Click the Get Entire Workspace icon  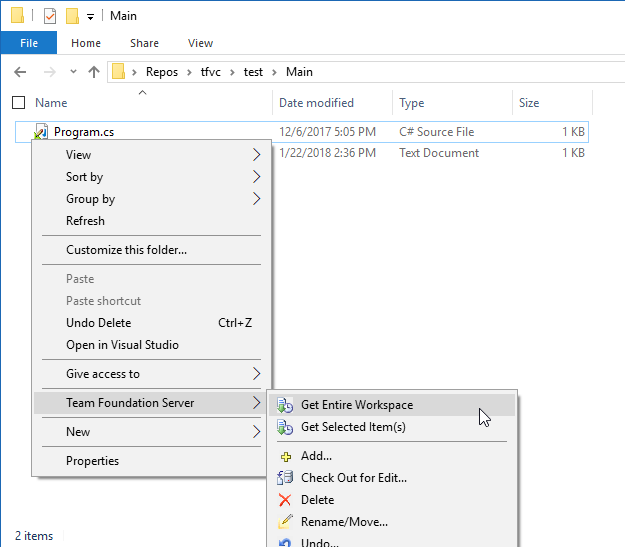click(285, 405)
